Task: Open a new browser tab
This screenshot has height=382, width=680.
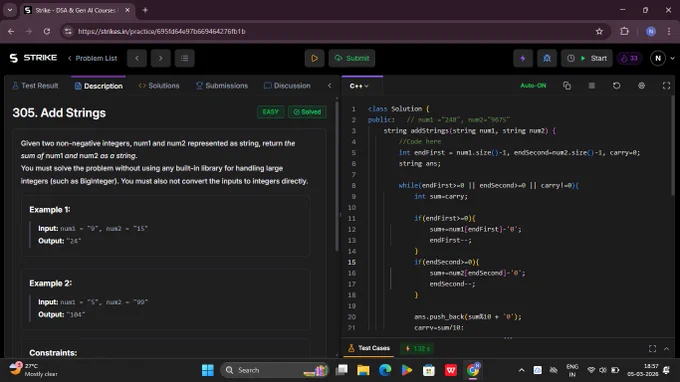Action: pyautogui.click(x=145, y=10)
